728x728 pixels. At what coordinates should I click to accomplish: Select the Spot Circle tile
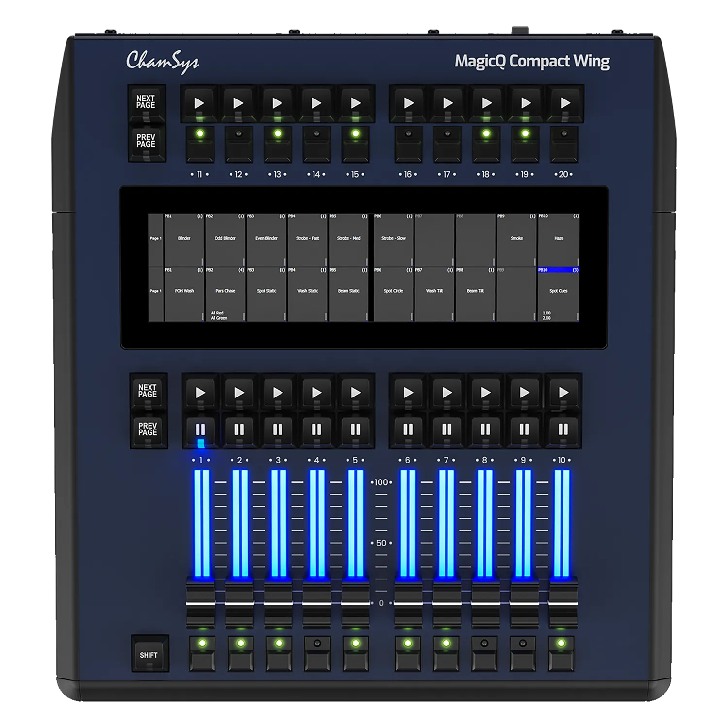pos(394,294)
